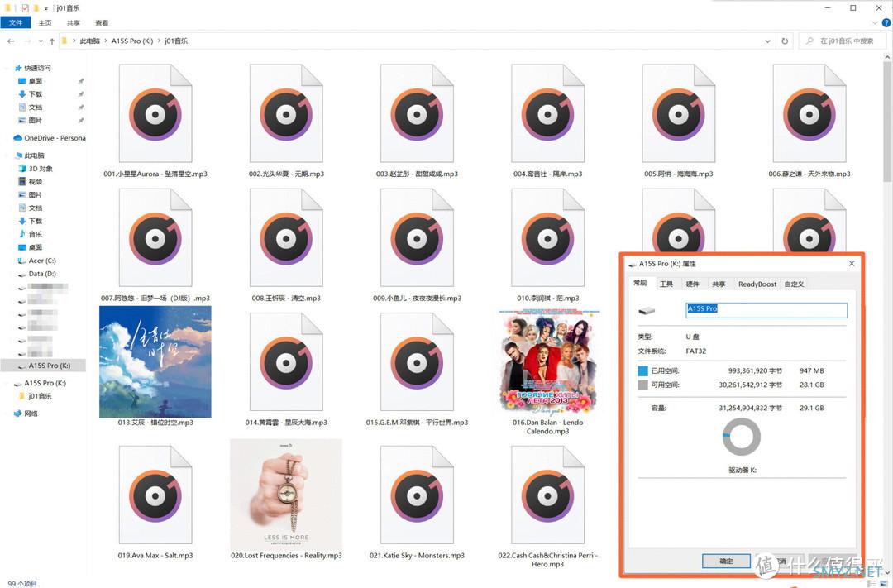893x588 pixels.
Task: Select 003.赵芷彤 - 甜甜咸咸.mp3 file icon
Action: (x=417, y=113)
